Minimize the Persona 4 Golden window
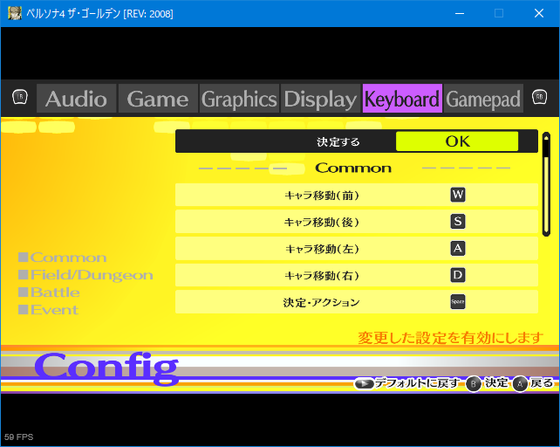Image resolution: width=560 pixels, height=447 pixels. (460, 14)
